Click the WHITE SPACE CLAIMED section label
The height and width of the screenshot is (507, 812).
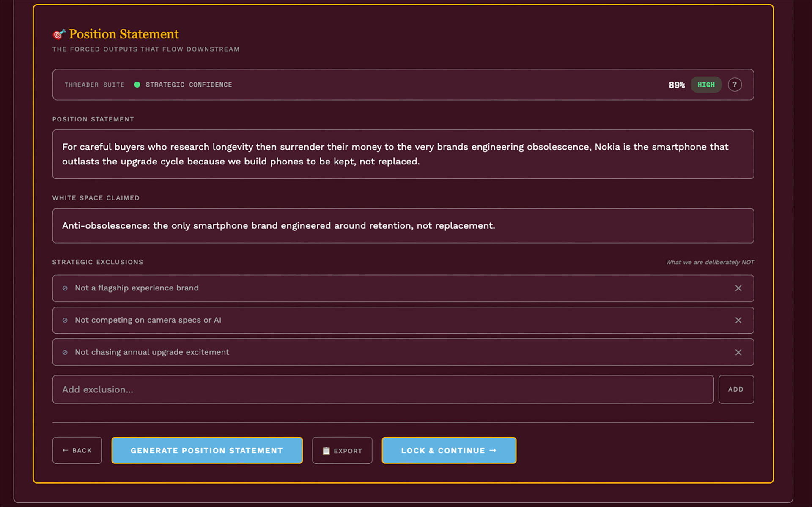pos(96,198)
